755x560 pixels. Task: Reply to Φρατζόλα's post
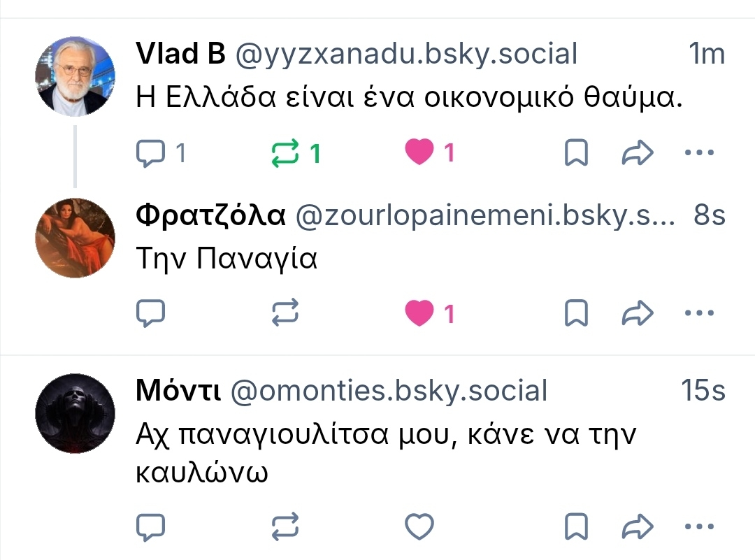(150, 313)
